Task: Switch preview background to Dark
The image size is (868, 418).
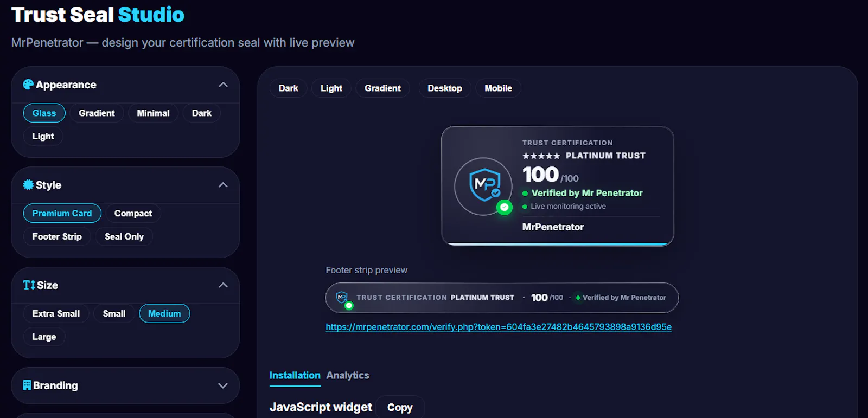Action: click(x=289, y=88)
